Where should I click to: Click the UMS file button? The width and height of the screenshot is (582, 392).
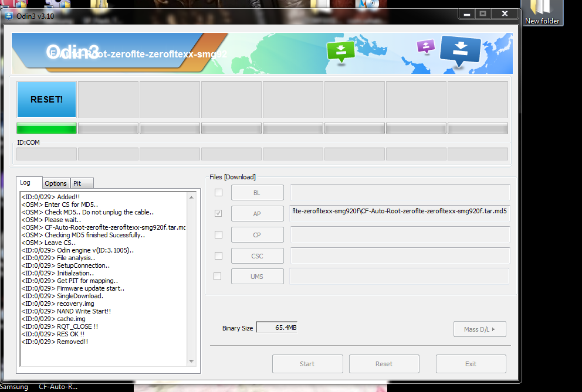point(257,277)
